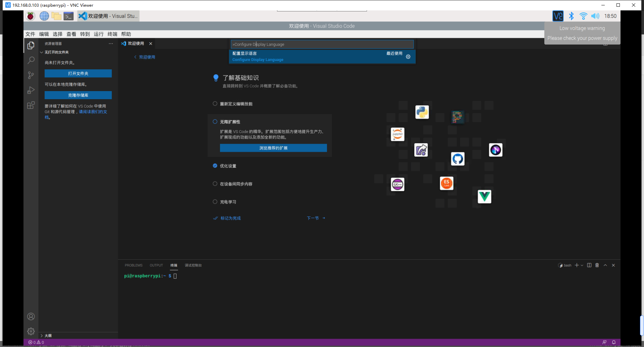Create a new terminal with plus icon

[x=577, y=265]
